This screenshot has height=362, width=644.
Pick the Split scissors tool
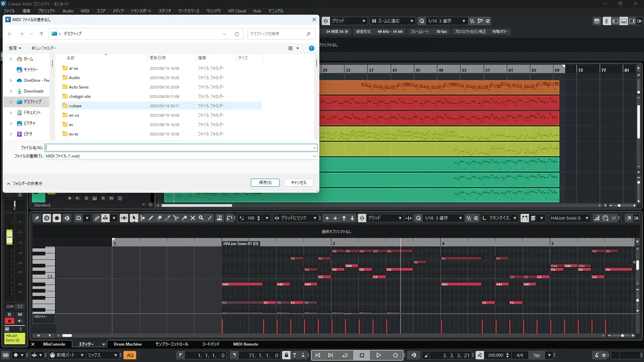(176, 218)
